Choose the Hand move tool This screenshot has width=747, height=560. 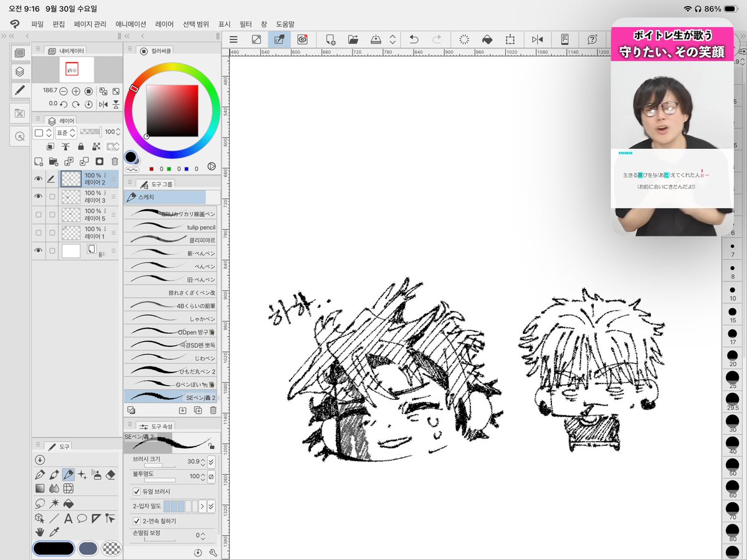click(40, 532)
